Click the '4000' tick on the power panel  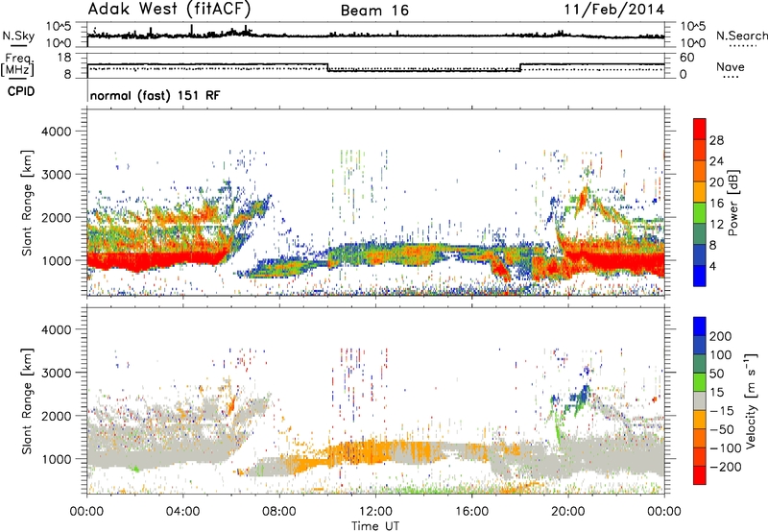(56, 132)
